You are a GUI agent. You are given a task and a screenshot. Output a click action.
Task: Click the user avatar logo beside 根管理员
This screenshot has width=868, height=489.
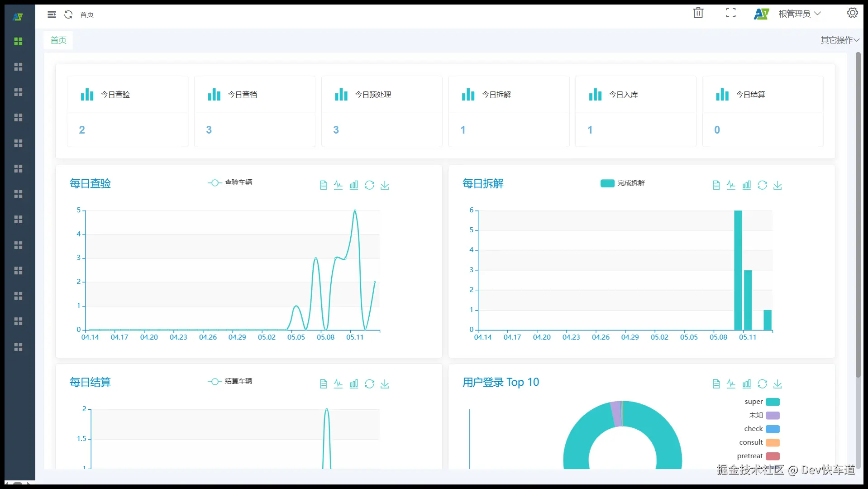(762, 14)
